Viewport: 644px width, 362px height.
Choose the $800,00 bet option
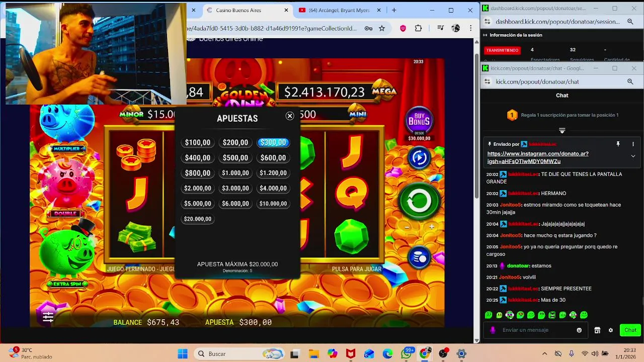(198, 173)
